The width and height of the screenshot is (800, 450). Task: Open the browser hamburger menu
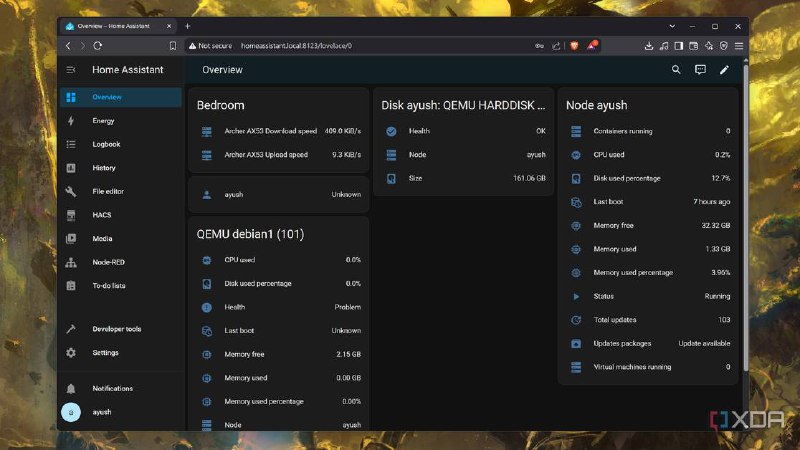tap(739, 46)
